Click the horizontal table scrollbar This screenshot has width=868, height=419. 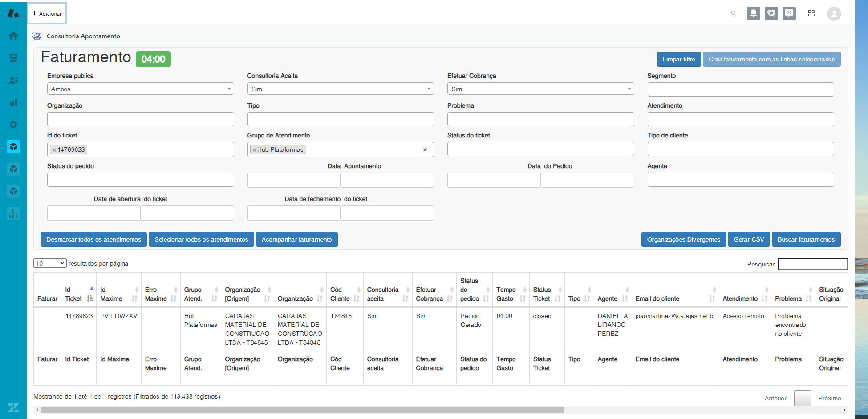302,410
